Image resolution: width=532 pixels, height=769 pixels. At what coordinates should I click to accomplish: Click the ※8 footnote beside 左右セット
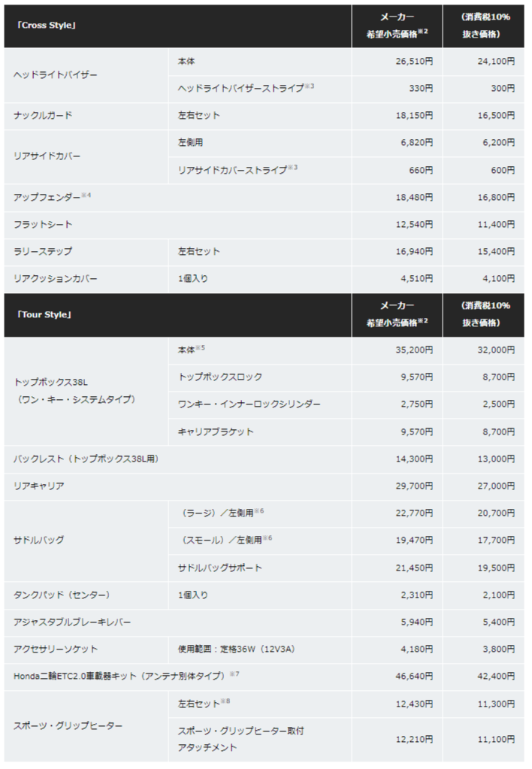226,701
